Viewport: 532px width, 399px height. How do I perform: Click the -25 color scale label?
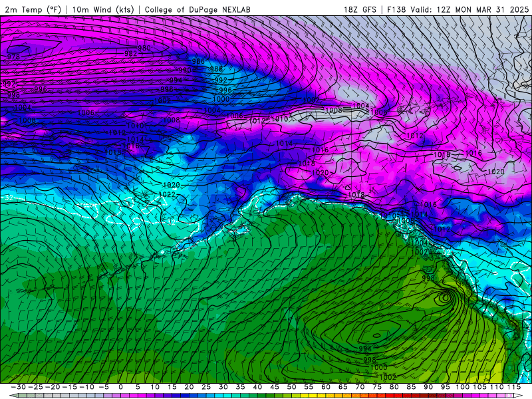coord(36,387)
